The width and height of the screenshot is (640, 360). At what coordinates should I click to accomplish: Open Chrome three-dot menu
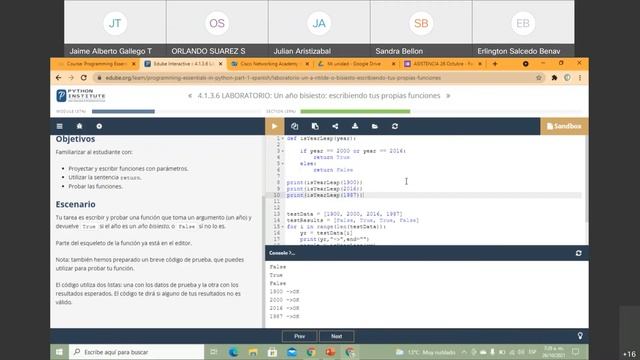coord(580,78)
